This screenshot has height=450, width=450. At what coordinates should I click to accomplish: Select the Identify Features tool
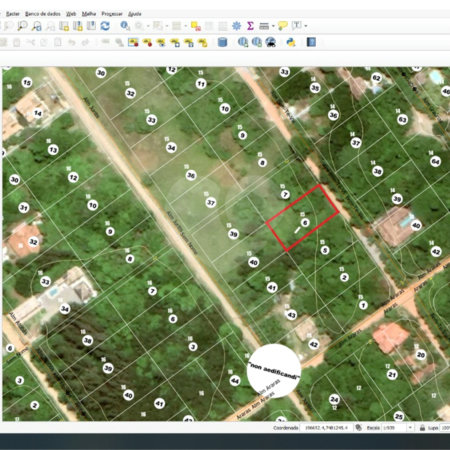pos(125,26)
